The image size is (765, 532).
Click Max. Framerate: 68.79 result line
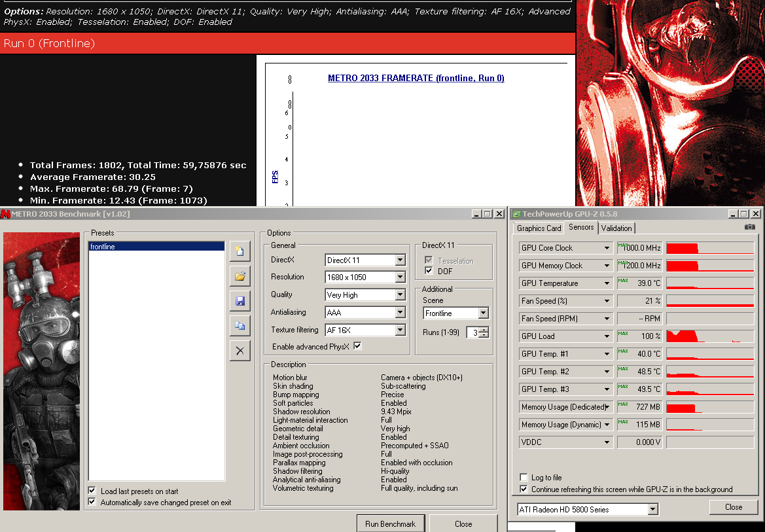111,189
